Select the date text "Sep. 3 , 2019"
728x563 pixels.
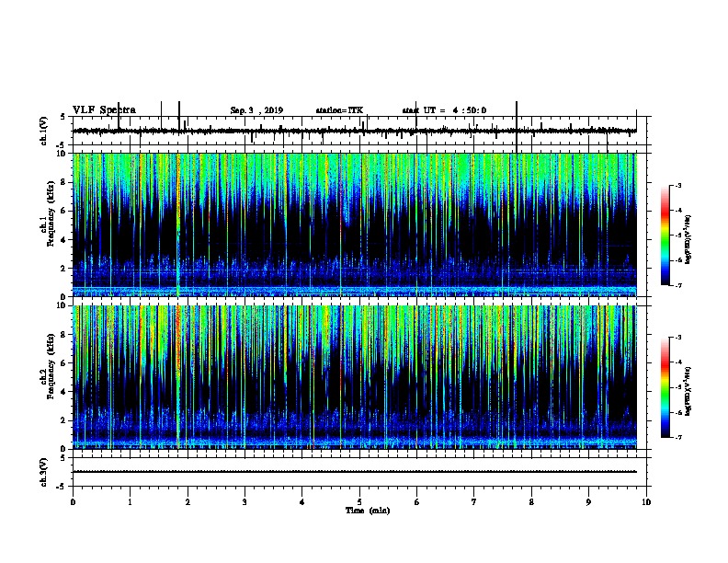256,110
